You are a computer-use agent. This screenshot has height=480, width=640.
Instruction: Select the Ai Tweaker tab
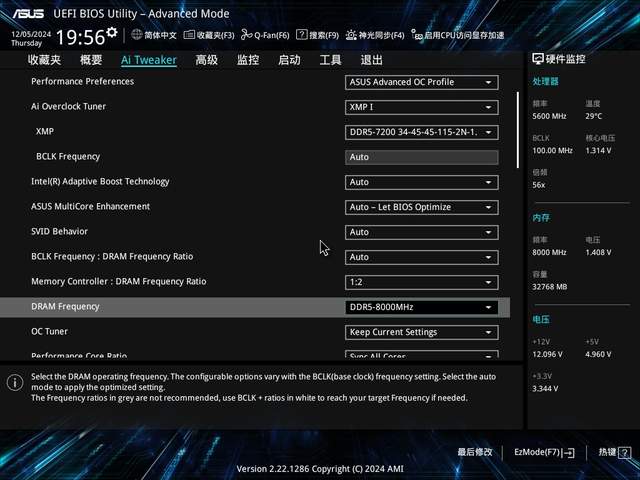(x=149, y=60)
